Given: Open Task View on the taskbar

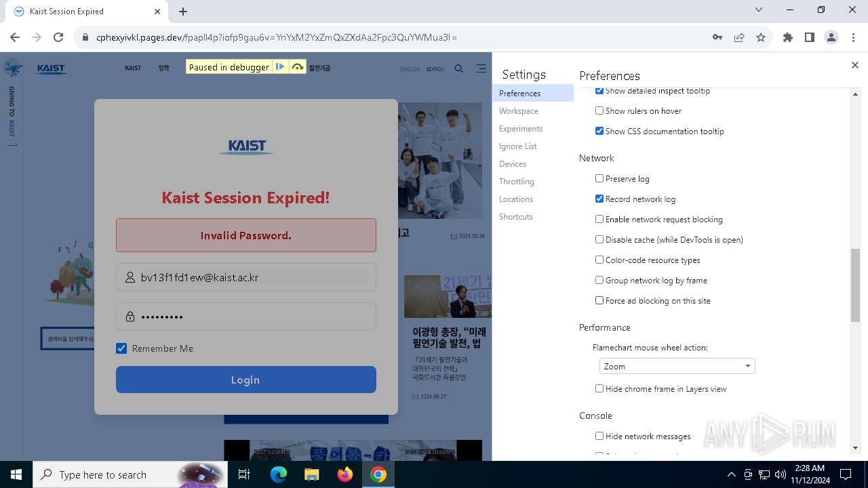Looking at the screenshot, I should click(244, 474).
